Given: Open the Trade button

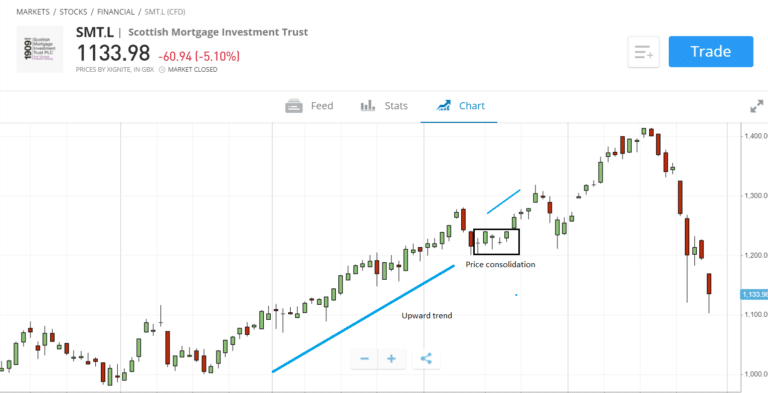Looking at the screenshot, I should 711,51.
